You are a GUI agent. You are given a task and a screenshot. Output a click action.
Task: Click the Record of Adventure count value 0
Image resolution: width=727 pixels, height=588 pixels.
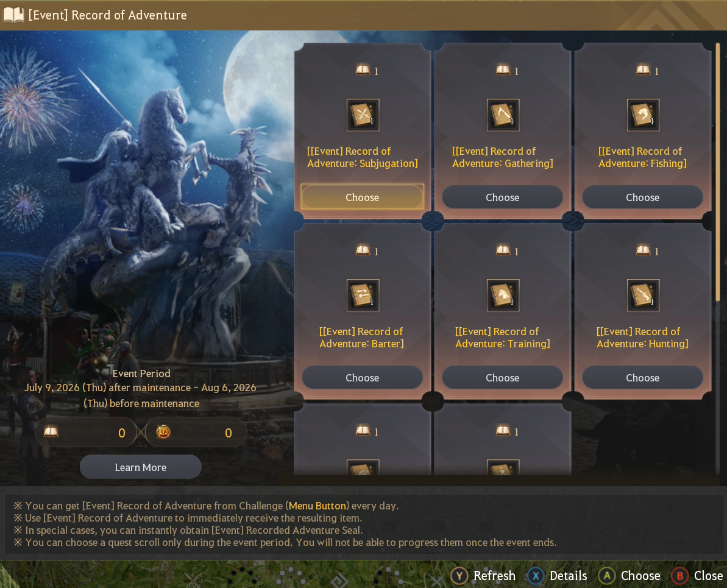(x=121, y=433)
